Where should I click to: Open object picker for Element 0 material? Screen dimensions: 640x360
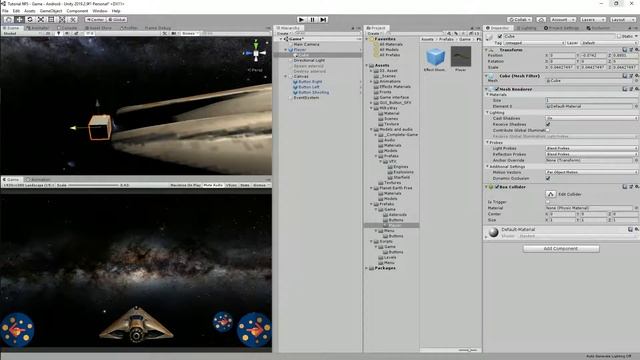click(636, 106)
